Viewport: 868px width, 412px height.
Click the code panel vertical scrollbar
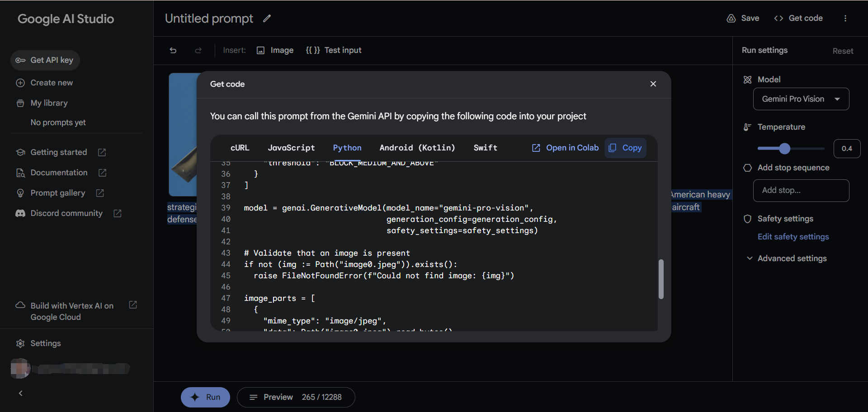tap(661, 279)
